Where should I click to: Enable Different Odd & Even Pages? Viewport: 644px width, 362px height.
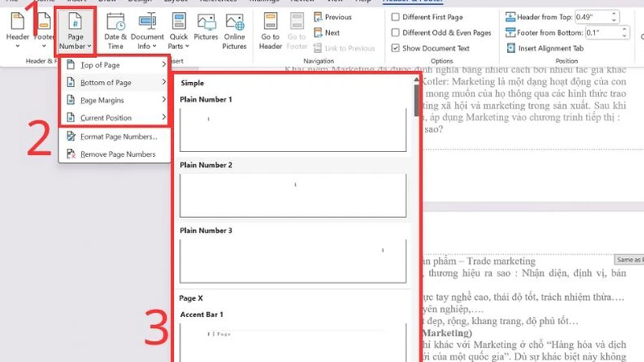pyautogui.click(x=395, y=32)
